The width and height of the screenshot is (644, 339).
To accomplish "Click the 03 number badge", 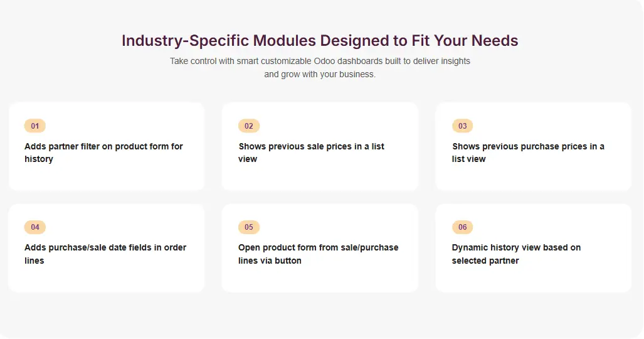I will (x=463, y=126).
